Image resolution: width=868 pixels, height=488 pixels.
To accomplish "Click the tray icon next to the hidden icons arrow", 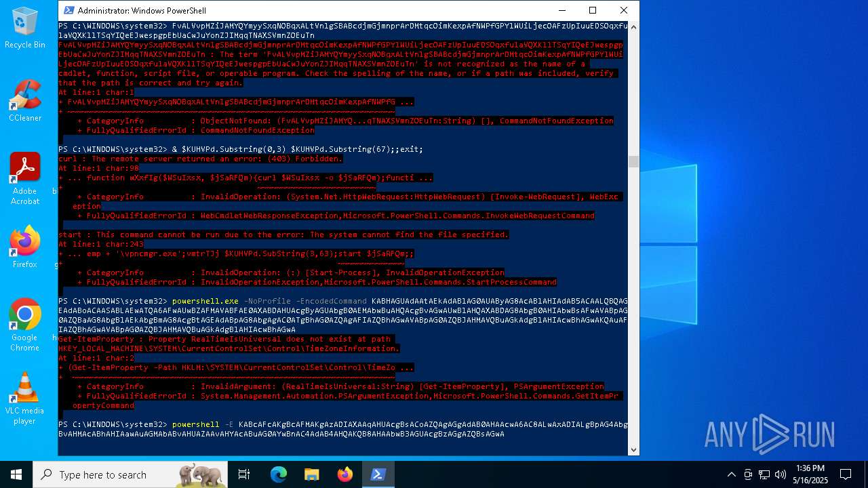I will (x=748, y=474).
